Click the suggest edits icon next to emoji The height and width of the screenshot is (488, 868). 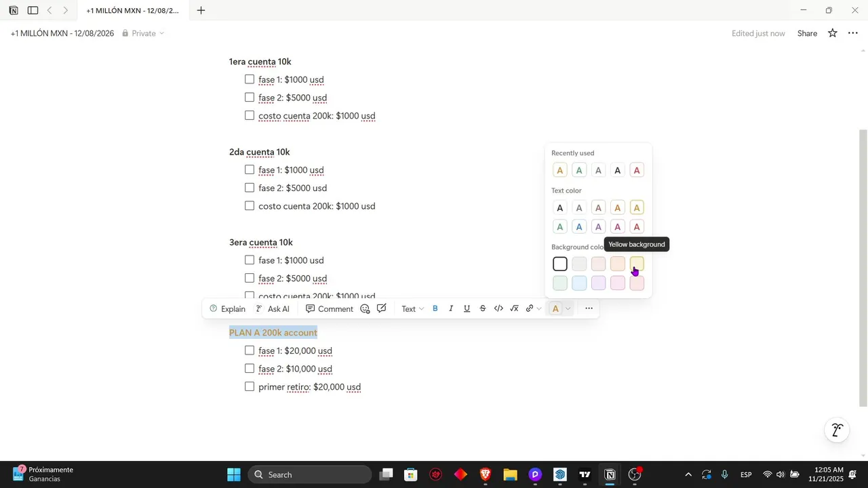[382, 308]
